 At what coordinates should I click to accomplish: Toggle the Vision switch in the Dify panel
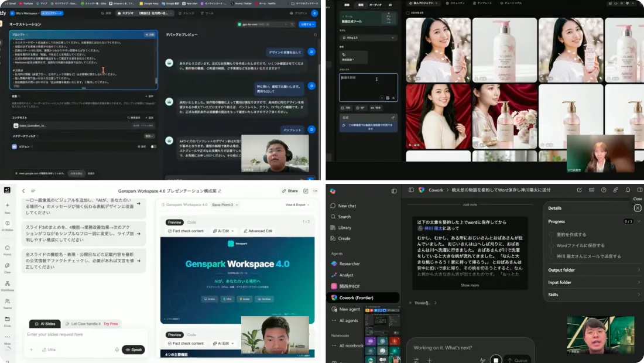pos(153,146)
